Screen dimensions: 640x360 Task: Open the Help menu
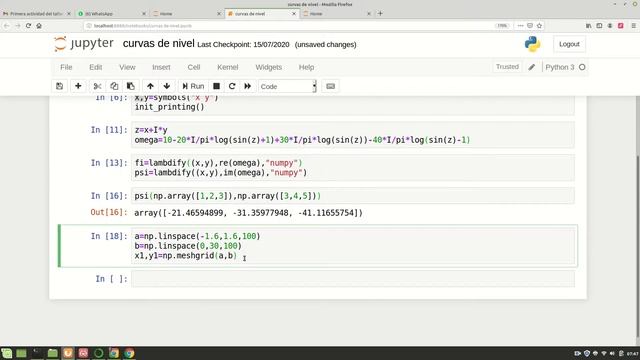(x=306, y=67)
